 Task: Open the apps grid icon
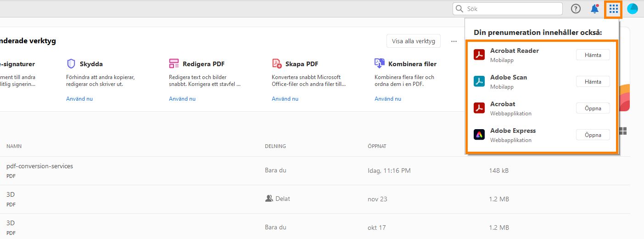[x=614, y=9]
